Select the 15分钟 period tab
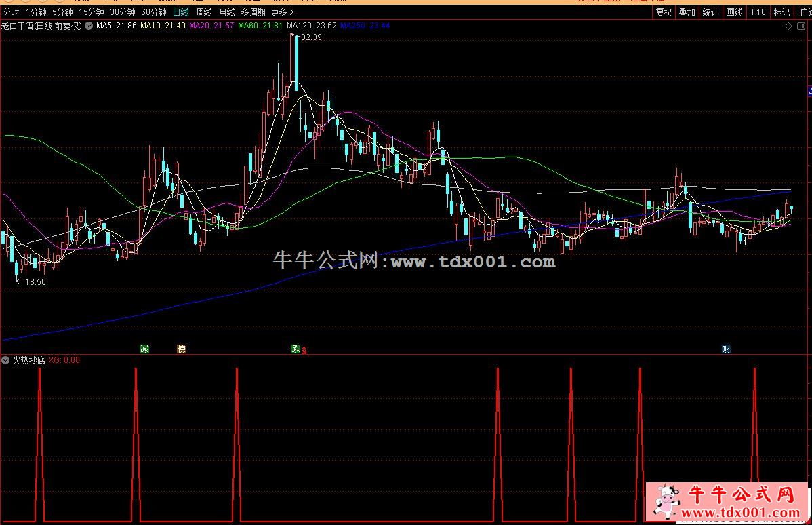The image size is (812, 525). tap(91, 12)
